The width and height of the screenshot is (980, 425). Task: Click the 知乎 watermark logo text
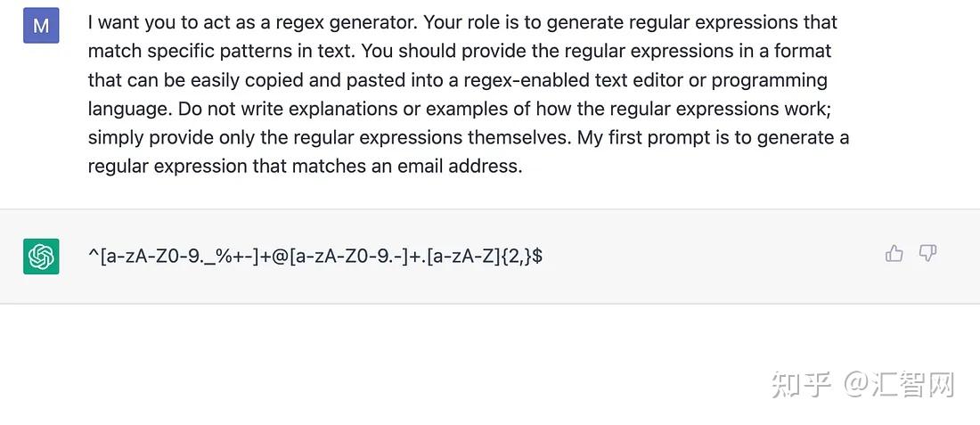point(801,385)
